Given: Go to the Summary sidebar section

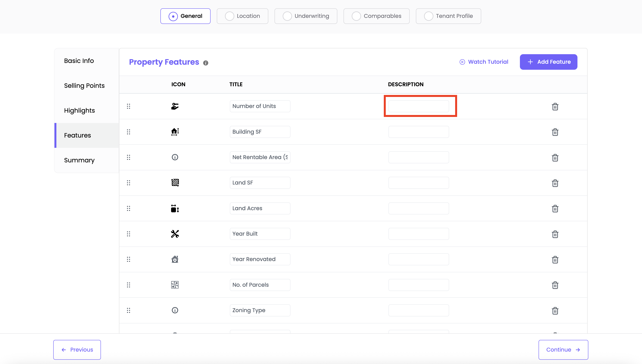Looking at the screenshot, I should click(79, 160).
